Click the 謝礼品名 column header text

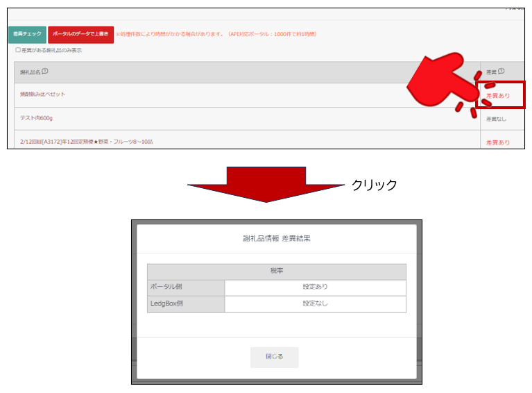30,72
